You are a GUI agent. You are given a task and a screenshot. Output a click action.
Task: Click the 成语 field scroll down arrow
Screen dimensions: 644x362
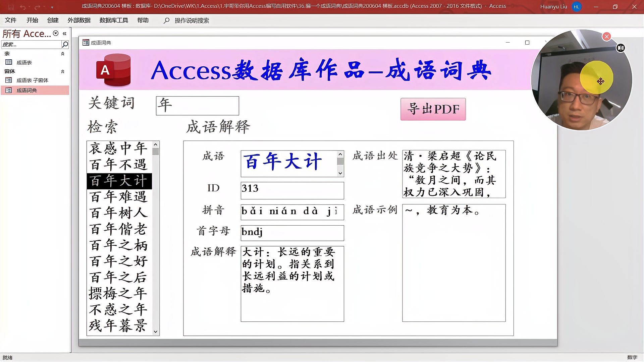[340, 173]
